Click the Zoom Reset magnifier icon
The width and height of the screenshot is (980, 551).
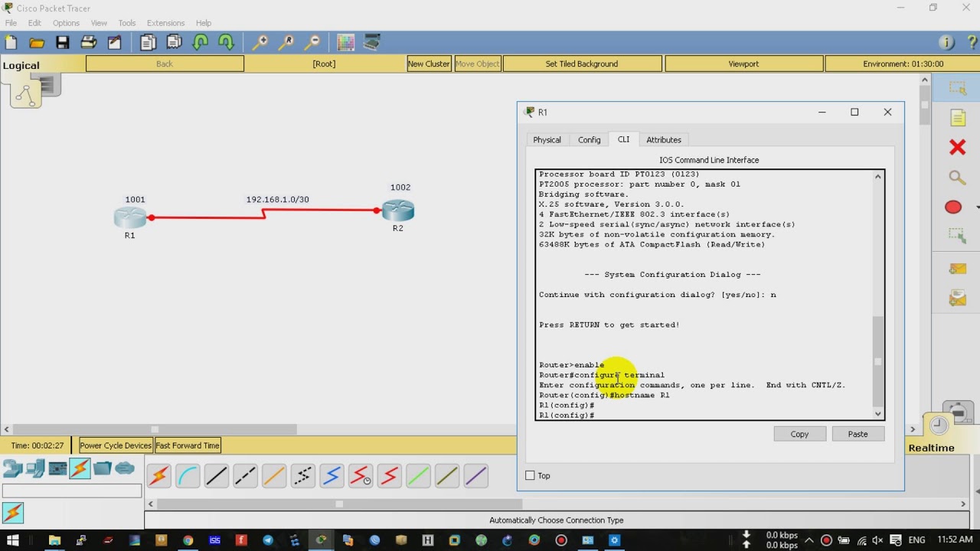pos(286,43)
